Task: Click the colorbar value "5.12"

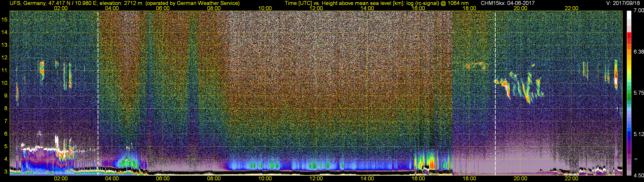Action: click(638, 134)
